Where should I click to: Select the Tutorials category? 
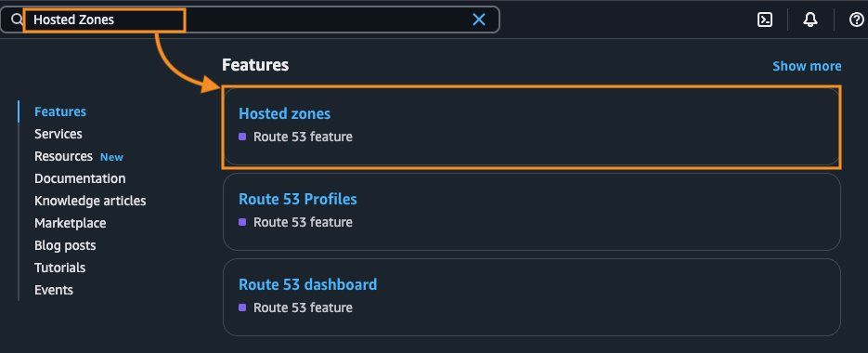[59, 268]
